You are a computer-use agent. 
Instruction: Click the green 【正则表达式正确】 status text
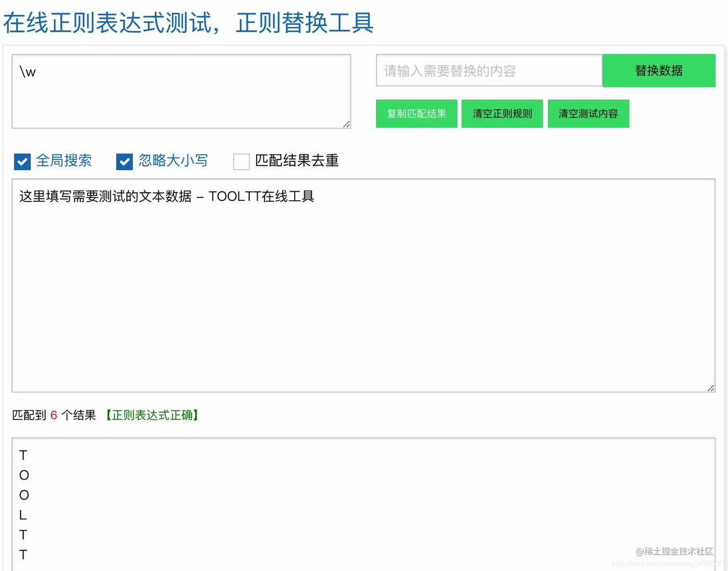(152, 415)
